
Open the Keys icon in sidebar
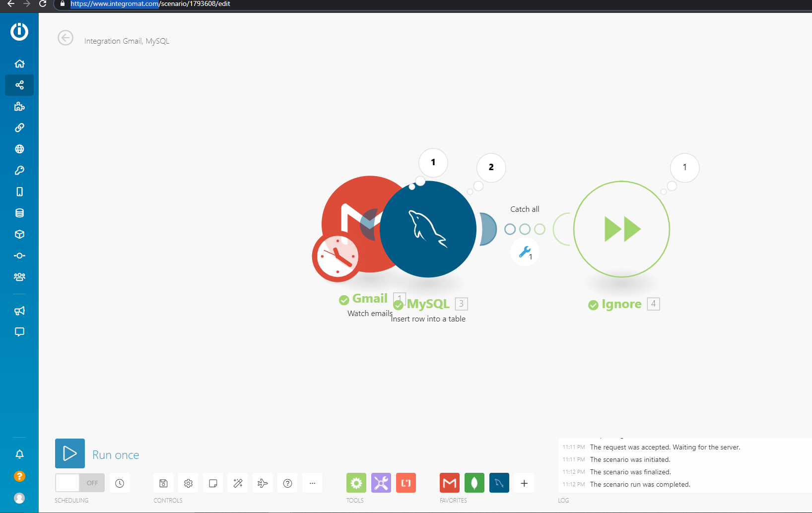[19, 170]
